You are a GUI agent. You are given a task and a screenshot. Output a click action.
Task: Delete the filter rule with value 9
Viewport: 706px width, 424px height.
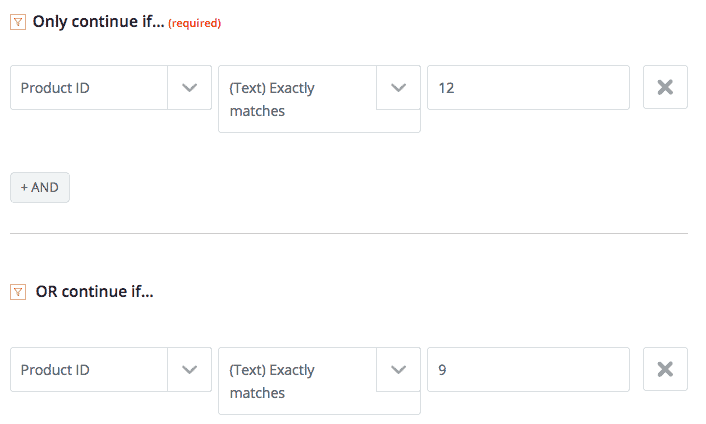[664, 370]
